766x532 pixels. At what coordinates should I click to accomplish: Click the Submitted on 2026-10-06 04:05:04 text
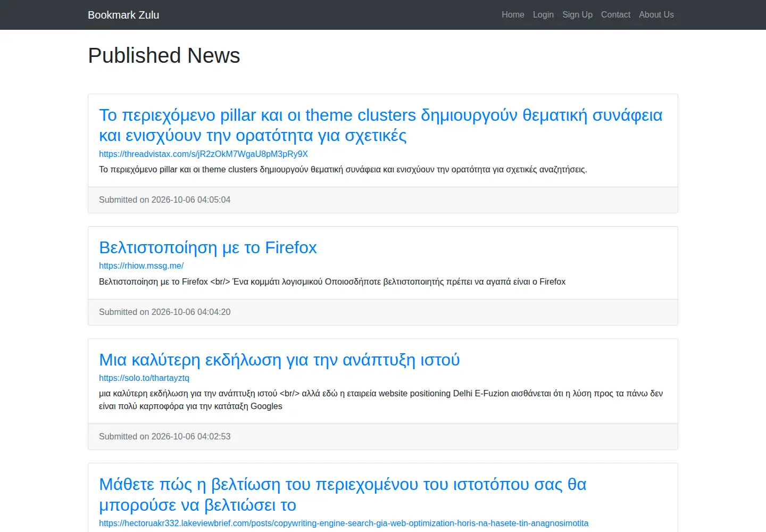coord(164,199)
